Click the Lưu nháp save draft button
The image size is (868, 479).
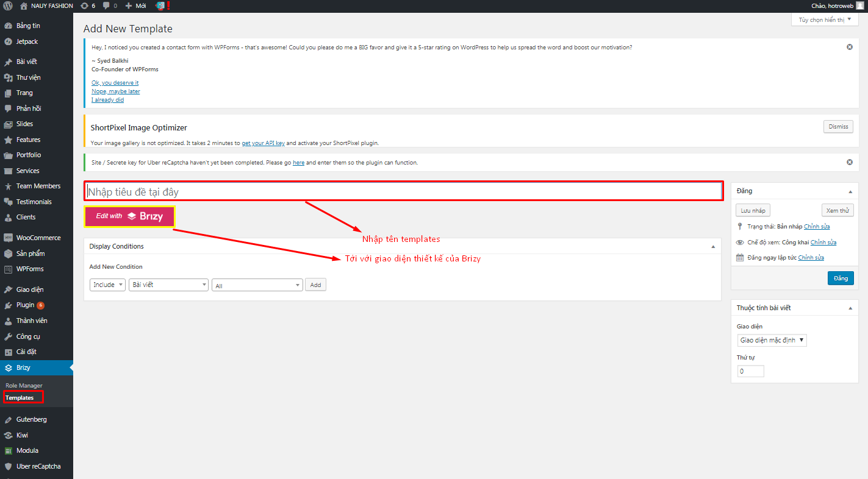[753, 210]
